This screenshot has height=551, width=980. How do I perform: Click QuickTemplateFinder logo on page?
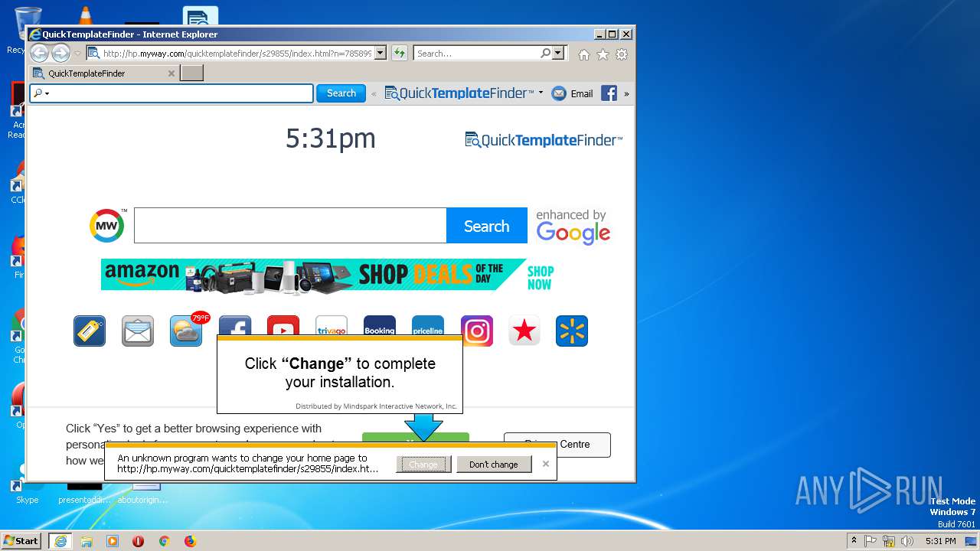(x=544, y=140)
